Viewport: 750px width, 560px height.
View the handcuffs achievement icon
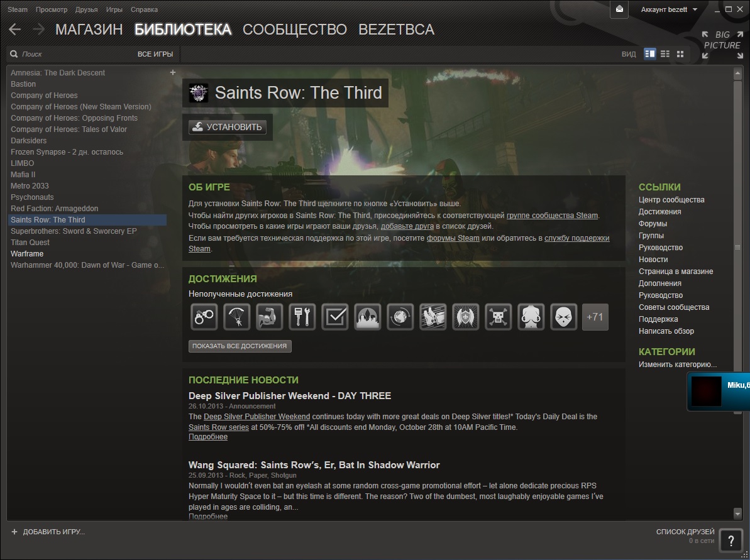point(204,317)
